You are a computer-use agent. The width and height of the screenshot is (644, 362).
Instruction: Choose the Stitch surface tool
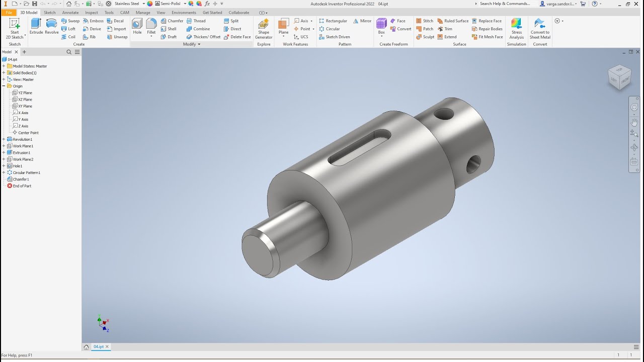coord(425,21)
